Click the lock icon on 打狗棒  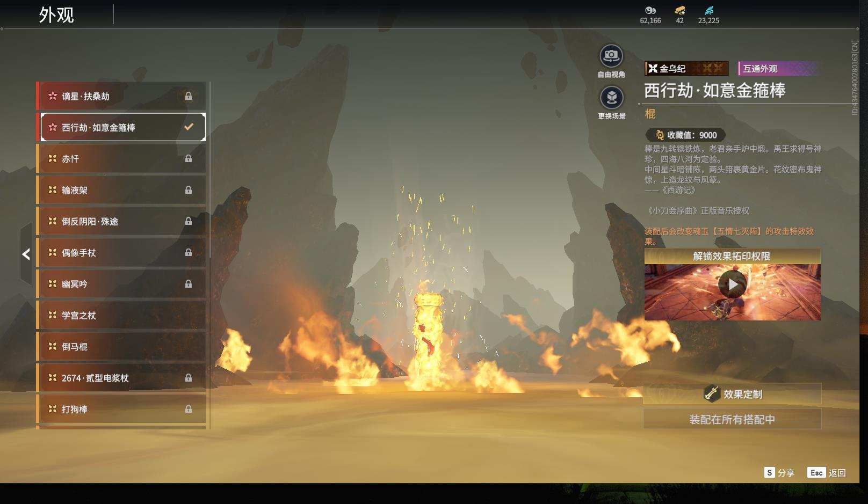(189, 409)
